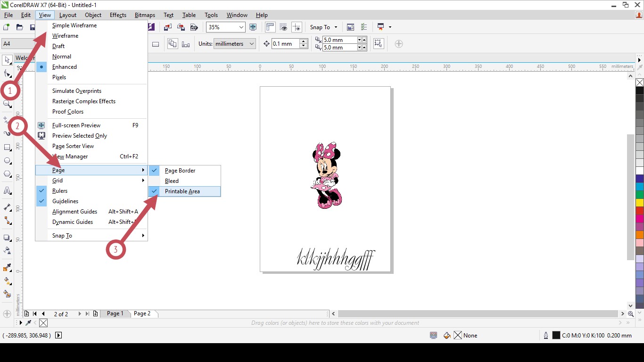Open the Page submenu item

[91, 170]
